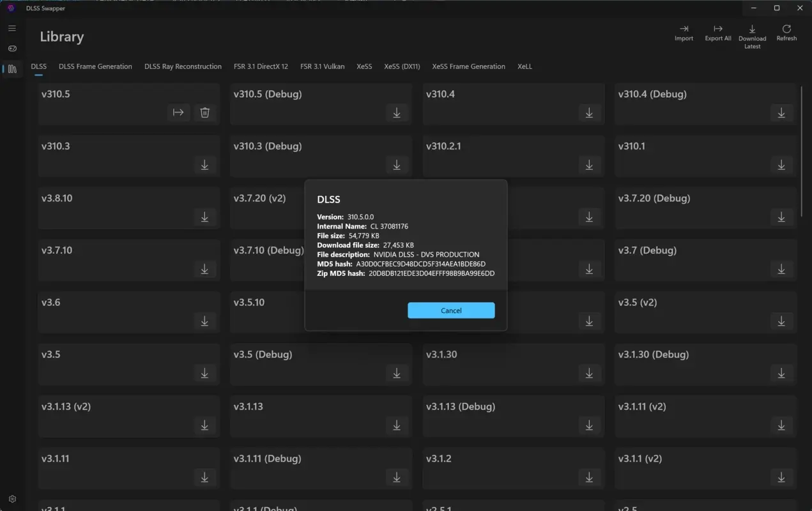Screen dimensions: 812x511
Task: Open the Import dialog from the toolbar
Action: point(684,33)
